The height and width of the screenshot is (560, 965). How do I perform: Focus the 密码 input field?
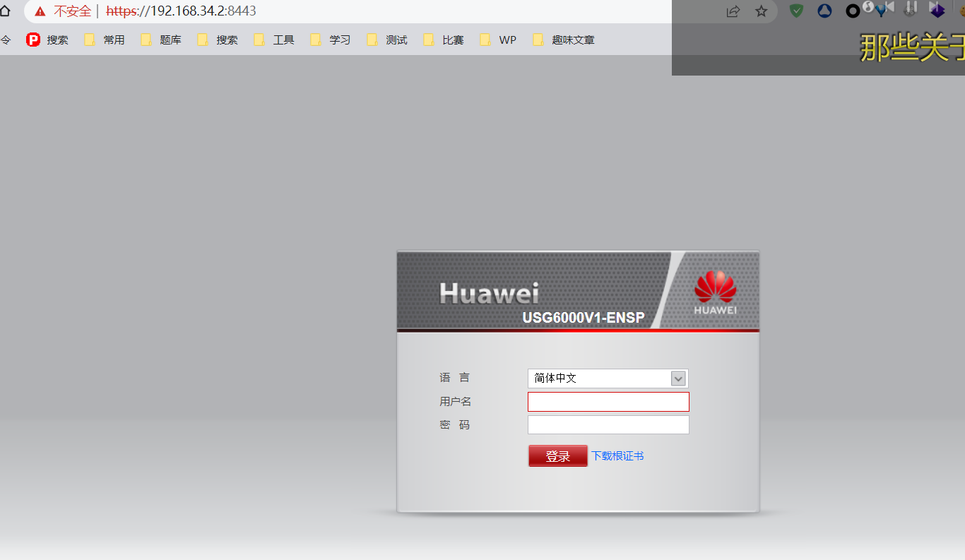(608, 425)
